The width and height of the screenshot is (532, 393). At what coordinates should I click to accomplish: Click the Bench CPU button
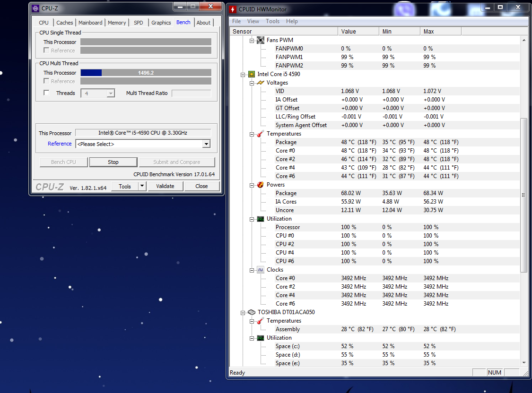point(63,162)
